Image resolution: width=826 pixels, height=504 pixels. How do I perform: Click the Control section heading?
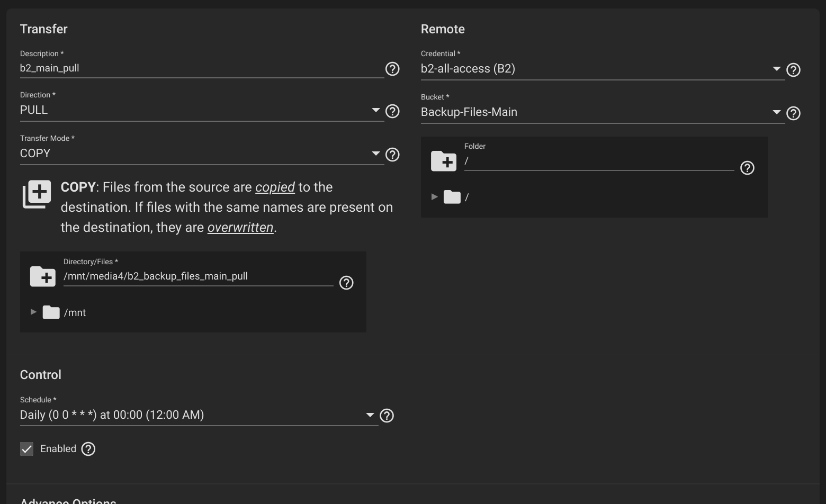(x=41, y=375)
